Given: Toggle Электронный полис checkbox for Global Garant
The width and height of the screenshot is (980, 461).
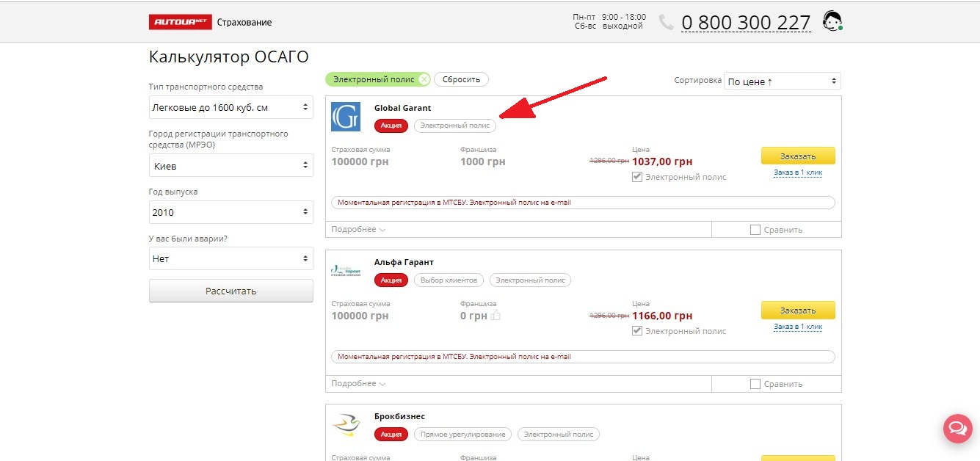Looking at the screenshot, I should pos(637,177).
